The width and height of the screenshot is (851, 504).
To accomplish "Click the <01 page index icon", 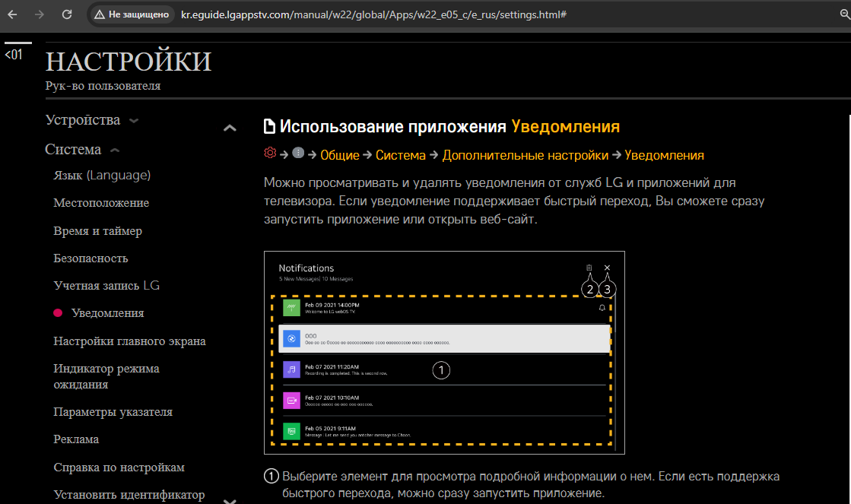I will (14, 55).
